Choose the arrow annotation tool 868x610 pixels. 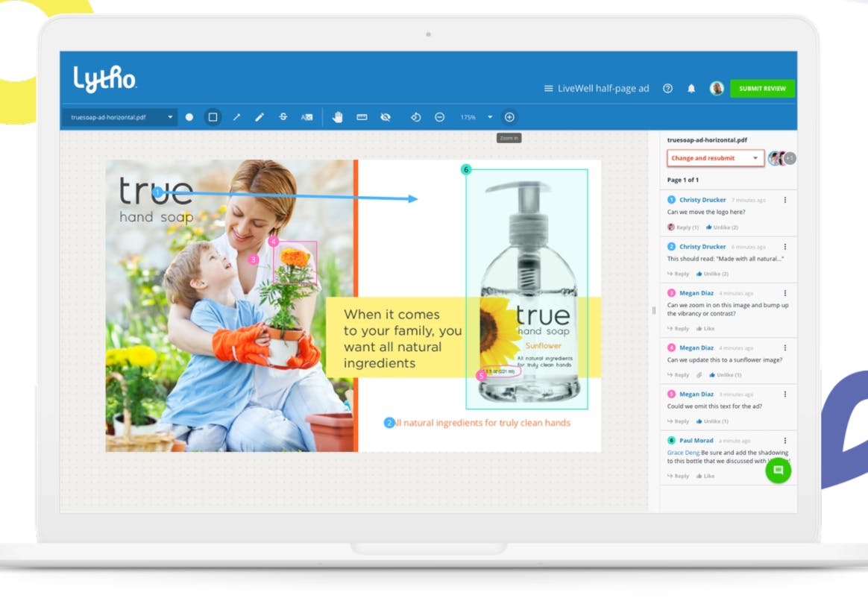236,117
